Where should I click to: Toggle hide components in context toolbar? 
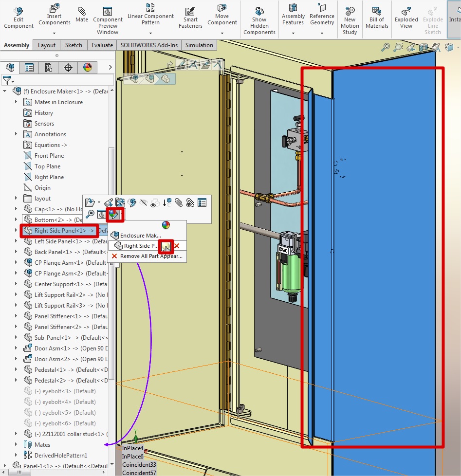(x=144, y=202)
